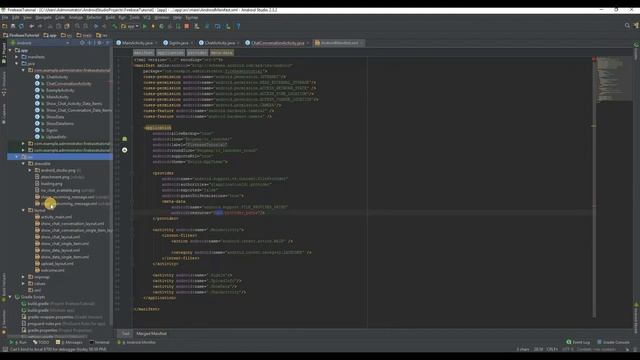The width and height of the screenshot is (640, 360).
Task: Open the View menu
Action: (27, 18)
